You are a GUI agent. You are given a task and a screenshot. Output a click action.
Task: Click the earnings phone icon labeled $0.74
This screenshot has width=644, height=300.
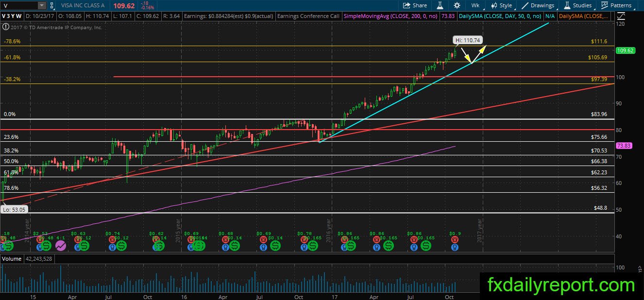112,239
